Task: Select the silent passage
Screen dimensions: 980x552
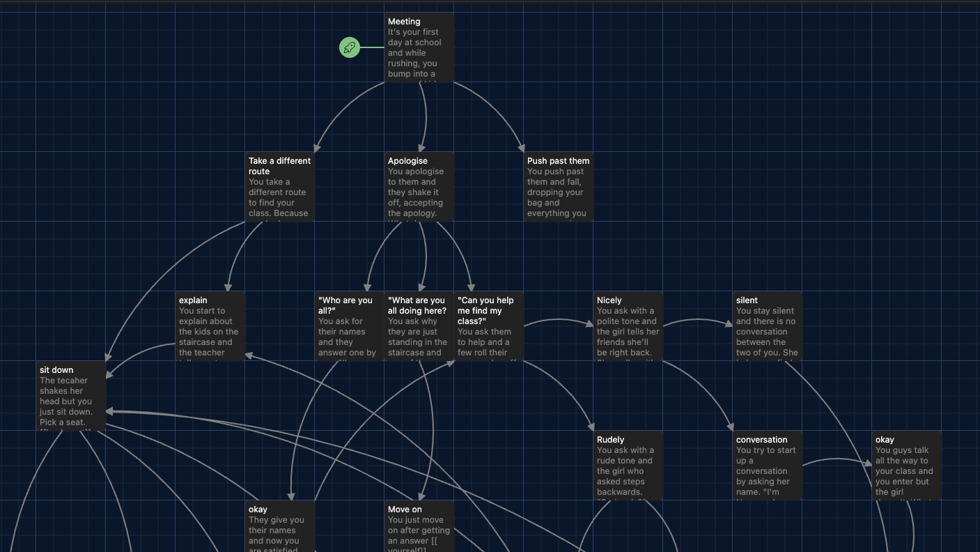Action: click(768, 326)
